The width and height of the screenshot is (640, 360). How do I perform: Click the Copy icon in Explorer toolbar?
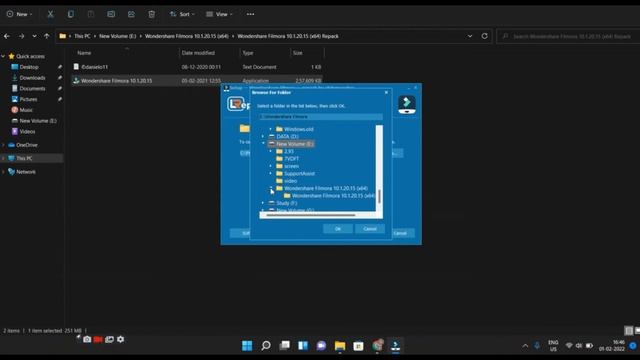[71, 14]
